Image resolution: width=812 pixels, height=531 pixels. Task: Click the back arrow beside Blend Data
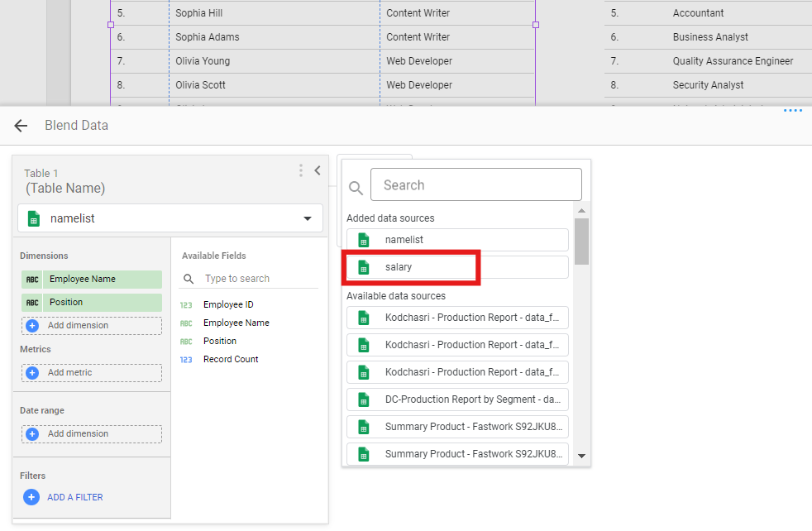(21, 126)
